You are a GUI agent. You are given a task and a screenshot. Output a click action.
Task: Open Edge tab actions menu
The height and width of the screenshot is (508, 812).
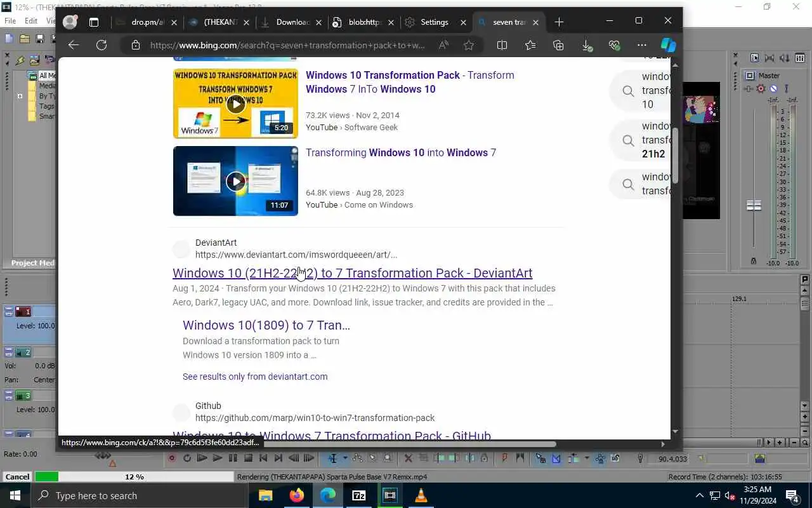[x=94, y=22]
